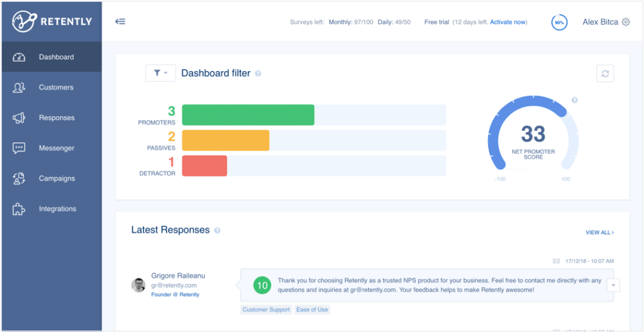Click VIEW ALL responses link
The height and width of the screenshot is (332, 644).
pyautogui.click(x=599, y=233)
